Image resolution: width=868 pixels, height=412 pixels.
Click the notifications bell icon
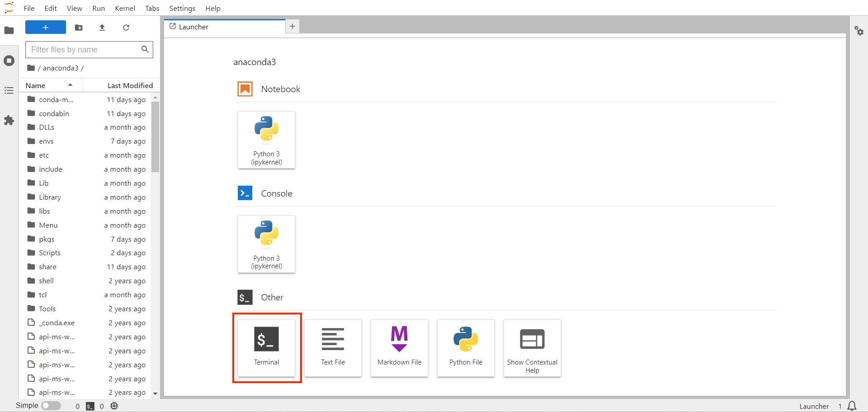pos(852,406)
